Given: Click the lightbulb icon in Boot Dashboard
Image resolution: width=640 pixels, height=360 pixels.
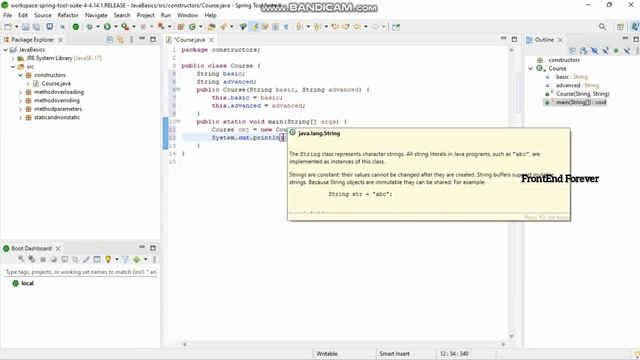Looking at the screenshot, I should pos(108,260).
